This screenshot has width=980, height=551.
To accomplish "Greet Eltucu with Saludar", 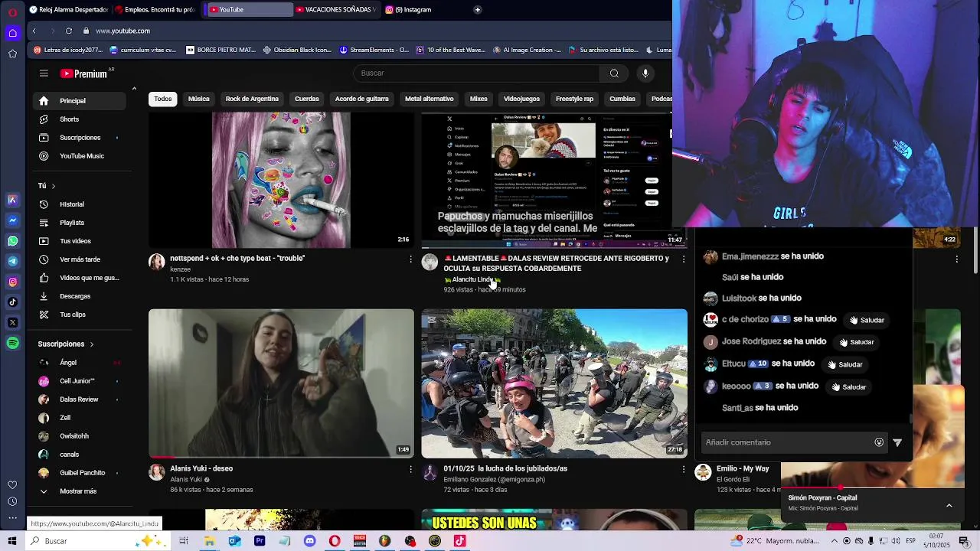I will coord(844,364).
